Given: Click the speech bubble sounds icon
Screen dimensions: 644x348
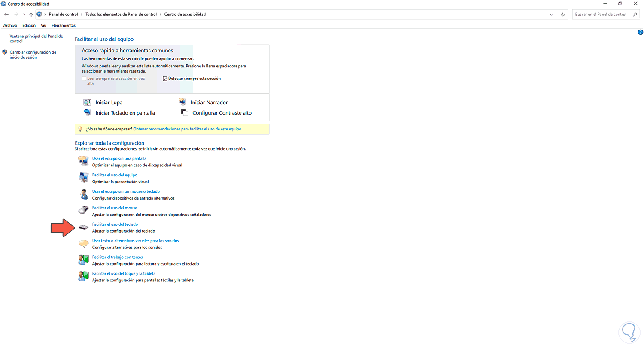Looking at the screenshot, I should pos(83,243).
